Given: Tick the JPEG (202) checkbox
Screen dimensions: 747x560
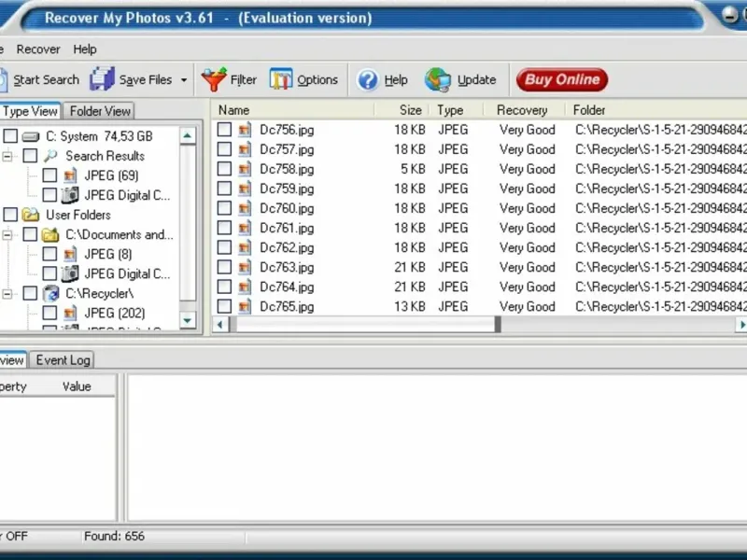Looking at the screenshot, I should (x=49, y=313).
